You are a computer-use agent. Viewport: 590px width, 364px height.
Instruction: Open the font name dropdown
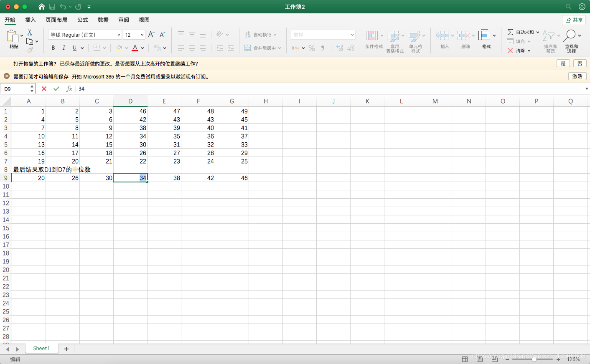click(x=119, y=35)
